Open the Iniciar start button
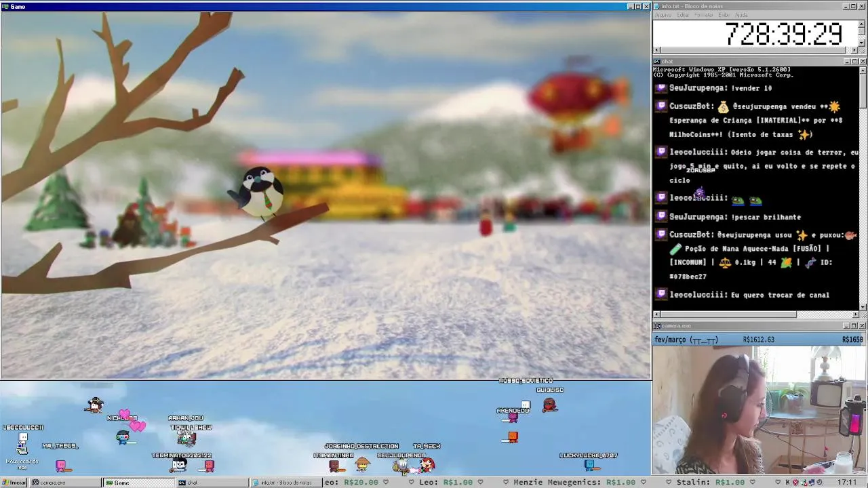868x488 pixels. [x=14, y=483]
